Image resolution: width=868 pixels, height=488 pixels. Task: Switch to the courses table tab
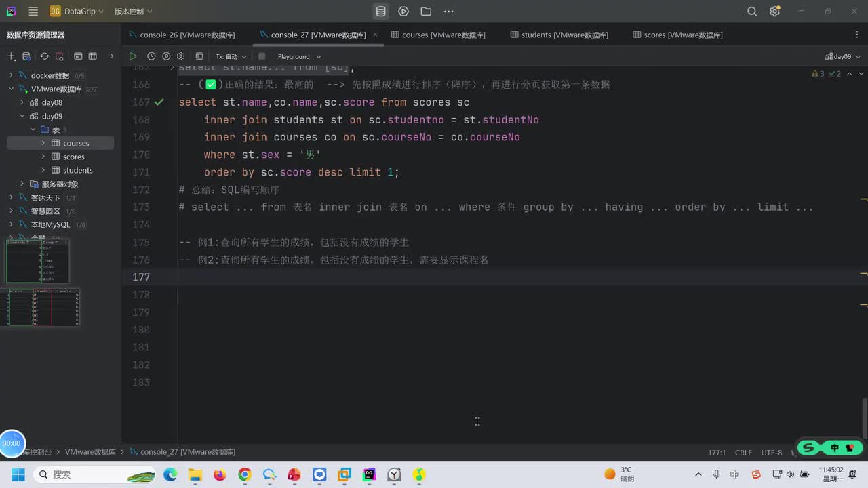point(438,35)
